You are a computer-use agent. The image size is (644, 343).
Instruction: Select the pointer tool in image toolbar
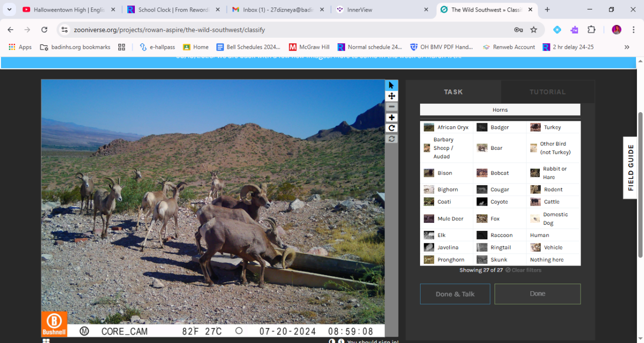(x=391, y=85)
